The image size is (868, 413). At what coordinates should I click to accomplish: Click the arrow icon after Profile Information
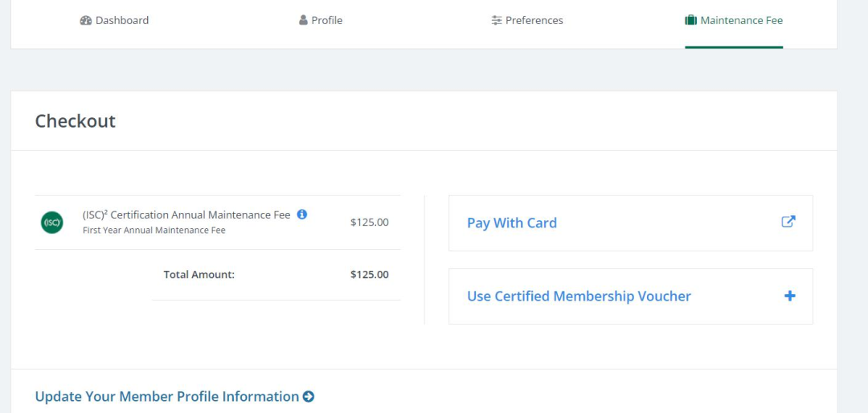(x=309, y=396)
